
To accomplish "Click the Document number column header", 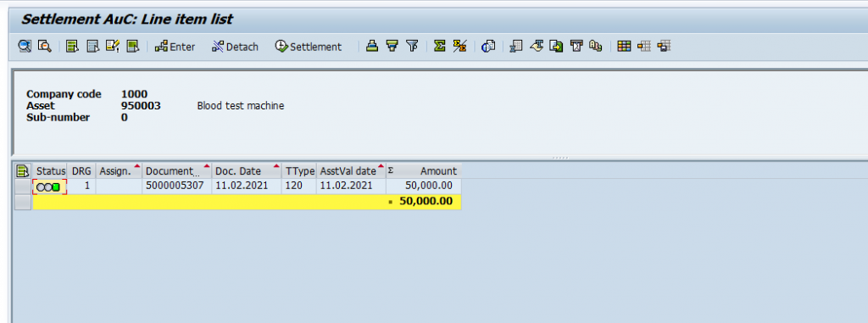I will pos(177,170).
